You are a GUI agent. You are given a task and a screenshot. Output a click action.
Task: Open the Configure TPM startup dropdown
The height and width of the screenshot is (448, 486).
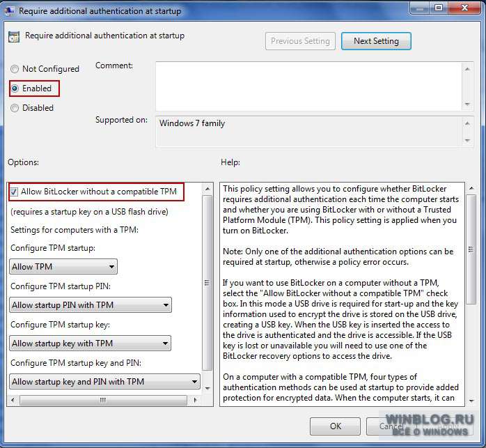(63, 267)
